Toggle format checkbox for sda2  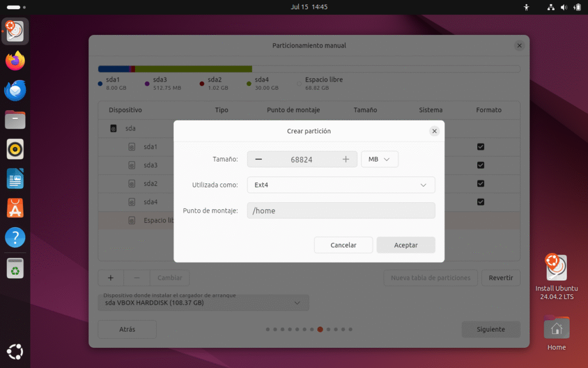pyautogui.click(x=481, y=183)
